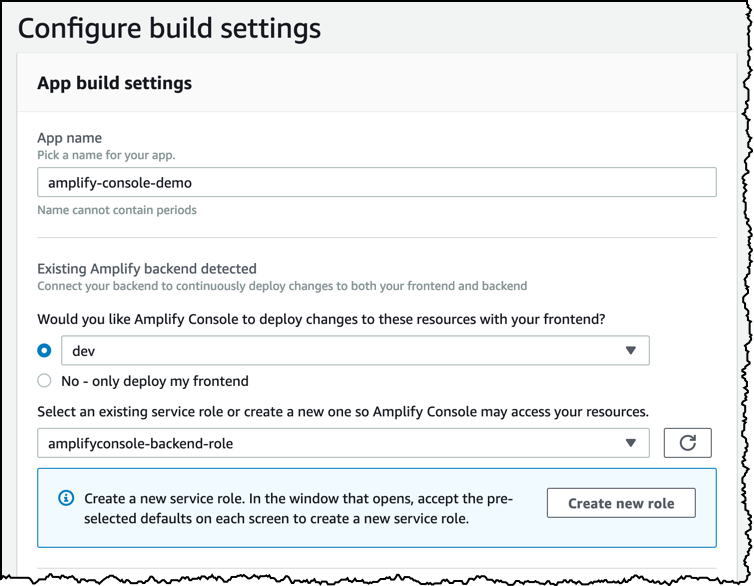
Task: Click the "App name" field label
Action: point(69,138)
